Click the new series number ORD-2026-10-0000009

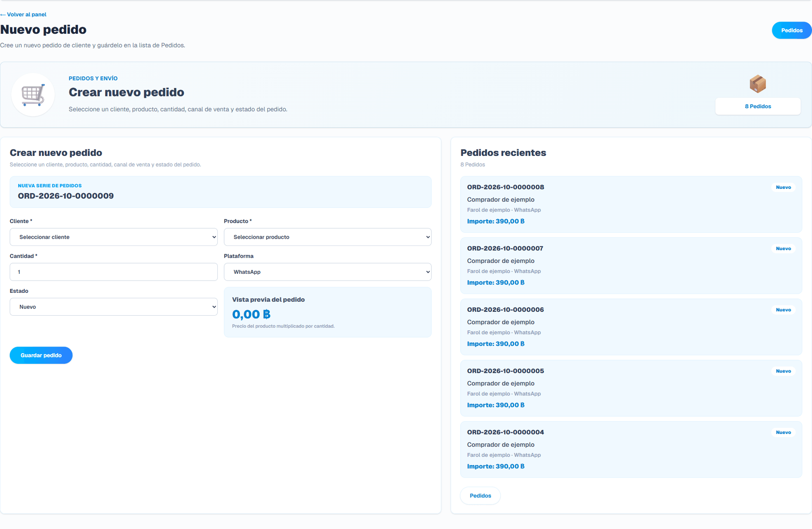[x=66, y=196]
